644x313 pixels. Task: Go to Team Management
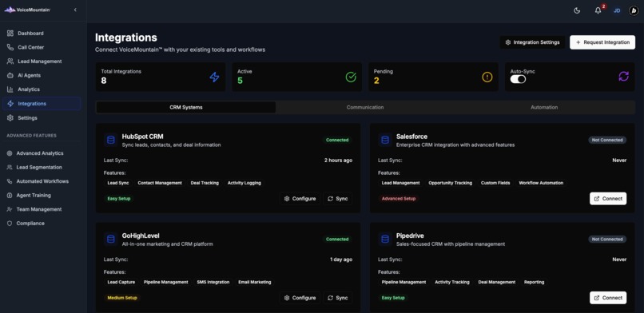point(42,209)
